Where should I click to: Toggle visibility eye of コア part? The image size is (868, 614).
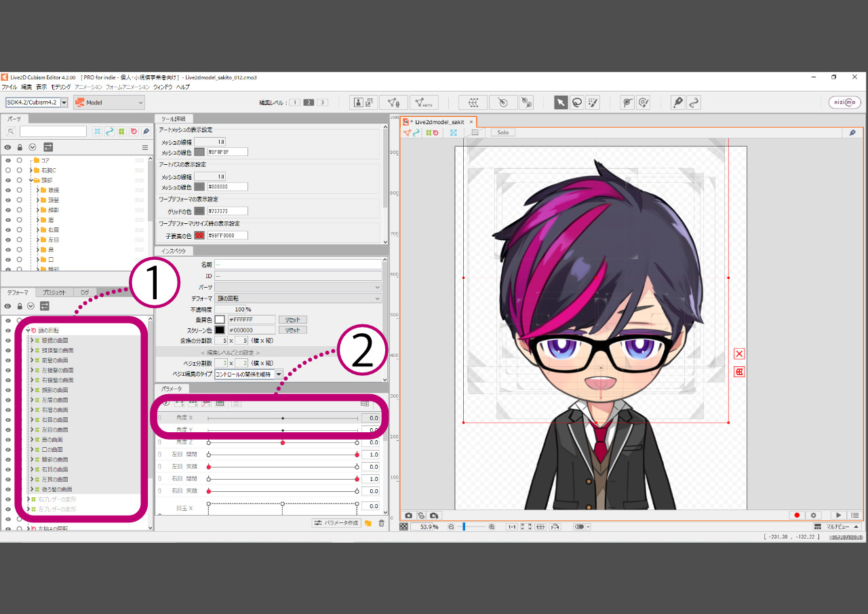tap(8, 160)
